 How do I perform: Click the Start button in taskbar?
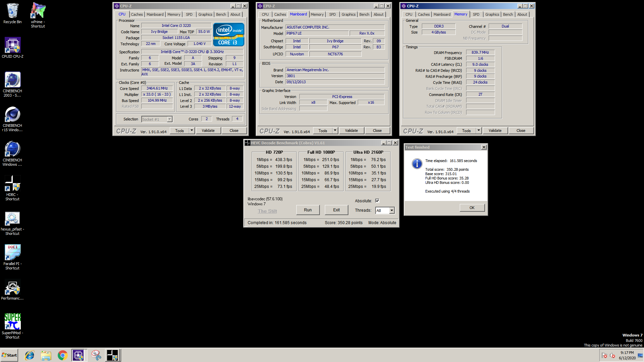point(9,355)
